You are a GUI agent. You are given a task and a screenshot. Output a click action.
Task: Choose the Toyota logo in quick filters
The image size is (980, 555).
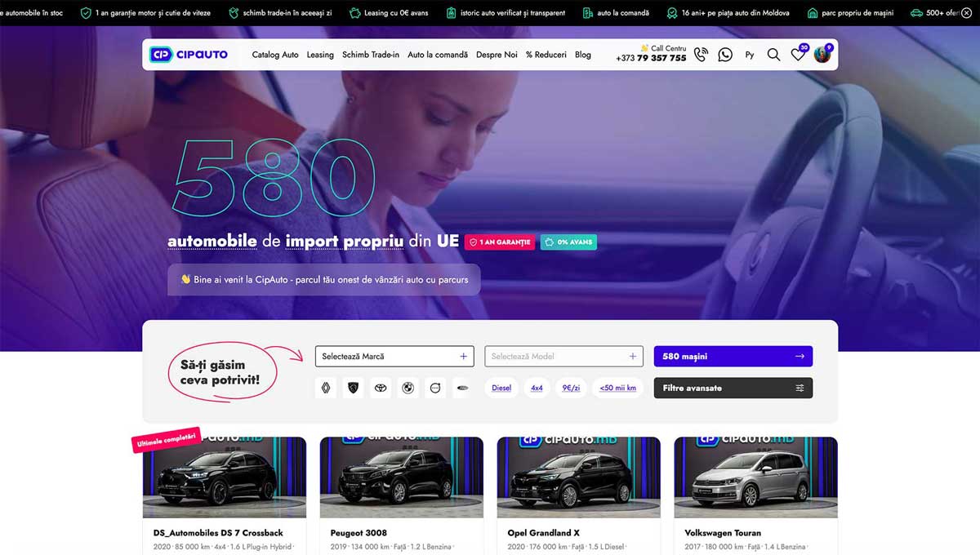381,388
